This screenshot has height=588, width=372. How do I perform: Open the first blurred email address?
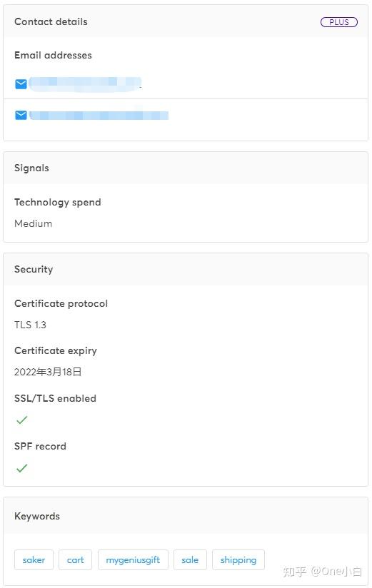coord(85,84)
